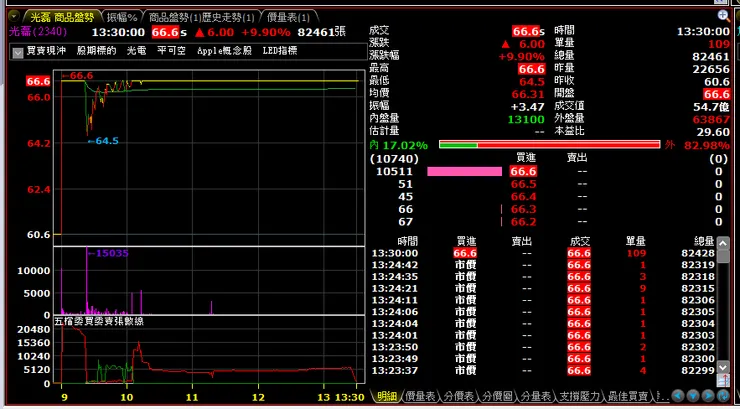Click the 外盤量 value 63867
Image resolution: width=740 pixels, height=409 pixels.
tap(711, 119)
